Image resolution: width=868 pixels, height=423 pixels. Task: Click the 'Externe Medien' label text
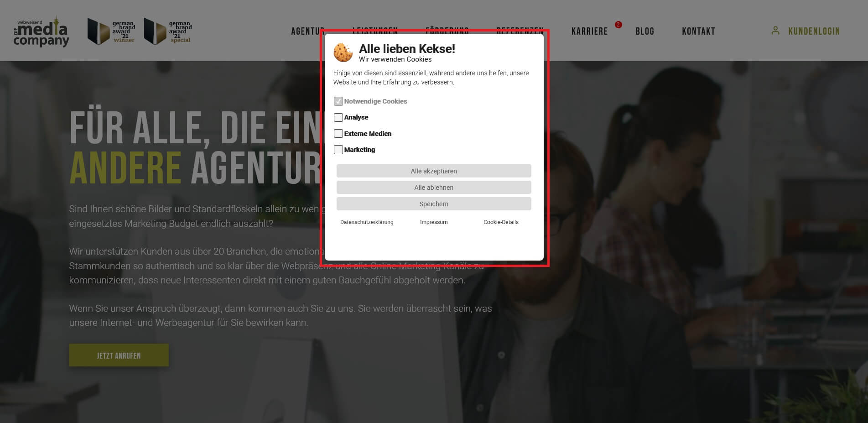(x=368, y=134)
